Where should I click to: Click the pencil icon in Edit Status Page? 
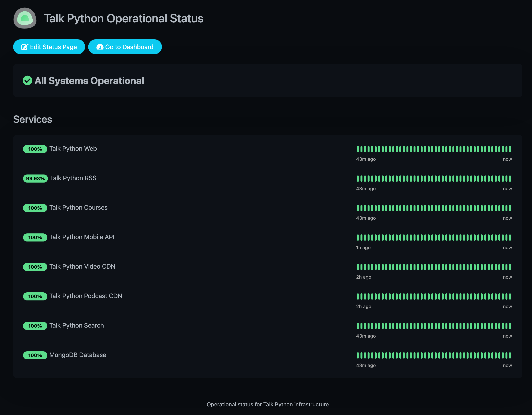point(25,47)
